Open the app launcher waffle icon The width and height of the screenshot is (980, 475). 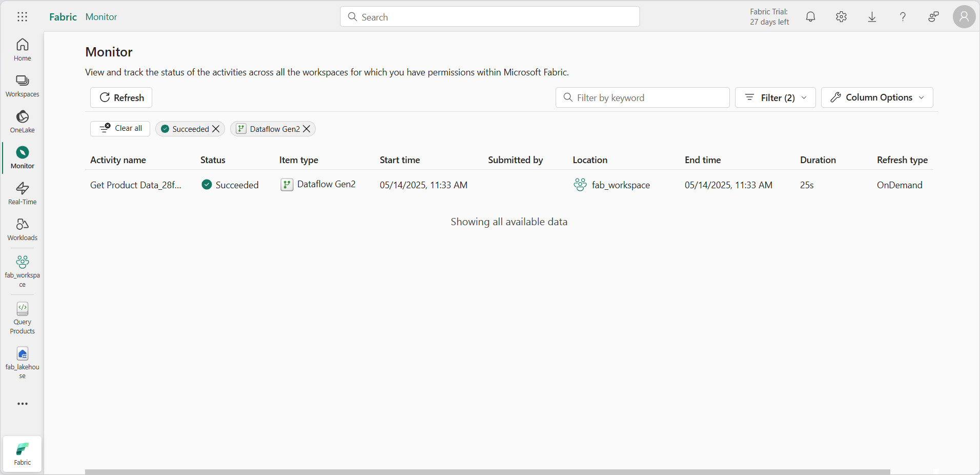point(22,17)
